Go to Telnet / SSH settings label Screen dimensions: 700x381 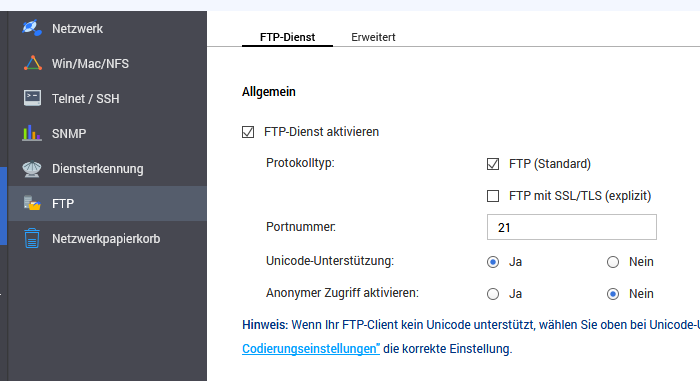click(x=86, y=98)
